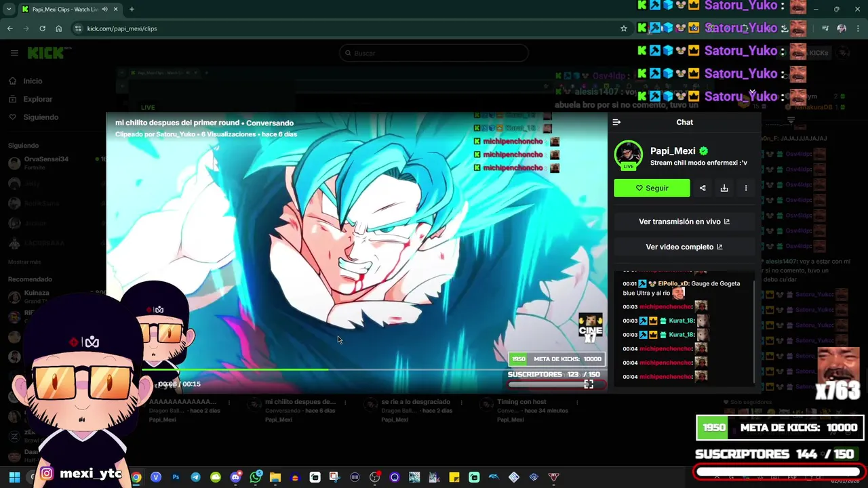Open the tab search dropdown arrow
The height and width of the screenshot is (488, 868).
(8, 9)
